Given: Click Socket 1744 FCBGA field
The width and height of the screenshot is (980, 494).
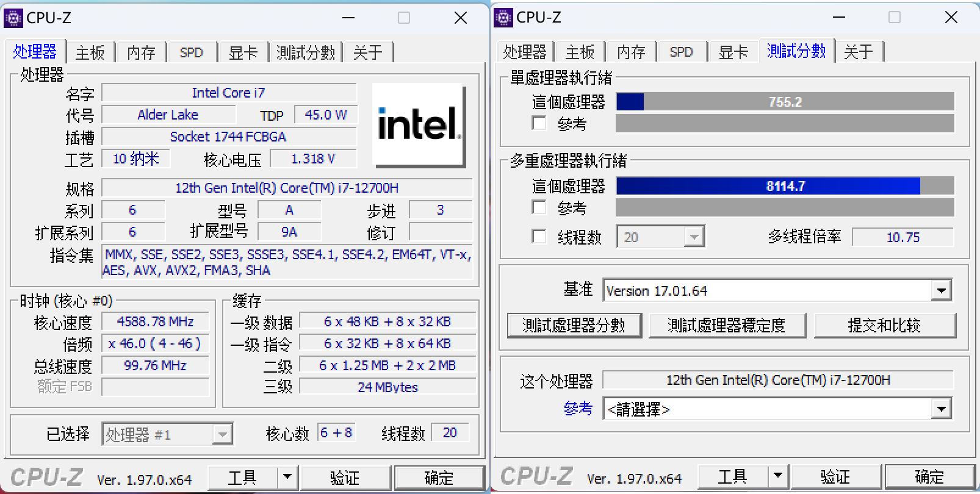Looking at the screenshot, I should pos(229,137).
